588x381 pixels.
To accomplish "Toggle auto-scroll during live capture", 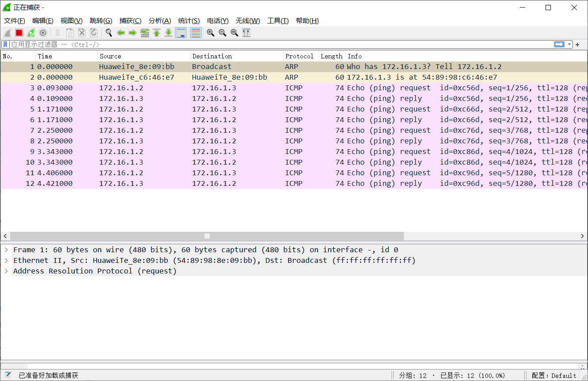I will click(x=181, y=33).
